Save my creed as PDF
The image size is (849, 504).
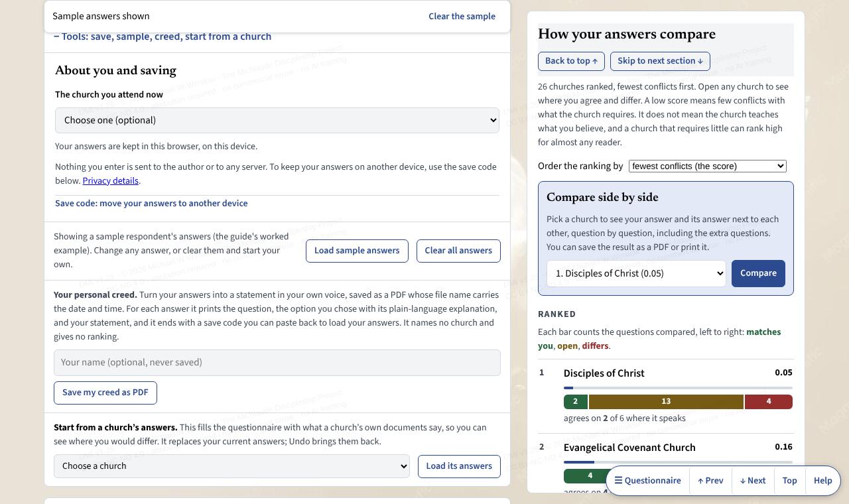tap(105, 393)
